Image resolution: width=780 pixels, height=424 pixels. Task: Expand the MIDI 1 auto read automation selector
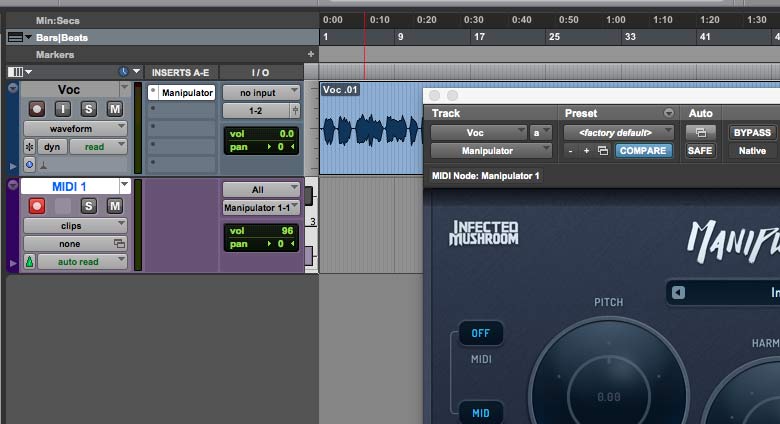(76, 261)
